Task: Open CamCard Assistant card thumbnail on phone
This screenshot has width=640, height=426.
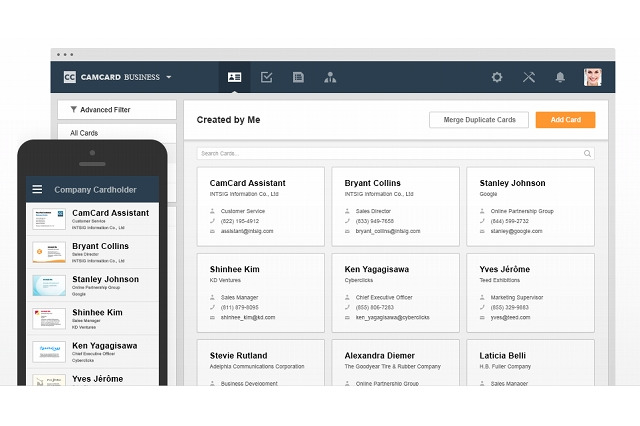Action: click(x=49, y=219)
